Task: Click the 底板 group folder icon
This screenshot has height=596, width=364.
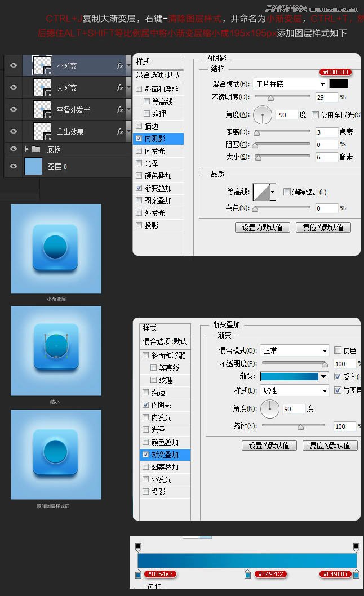Action: coord(36,149)
